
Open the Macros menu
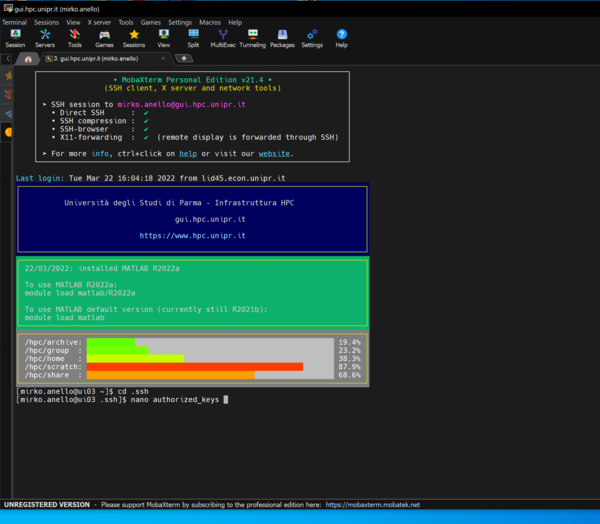pyautogui.click(x=209, y=22)
